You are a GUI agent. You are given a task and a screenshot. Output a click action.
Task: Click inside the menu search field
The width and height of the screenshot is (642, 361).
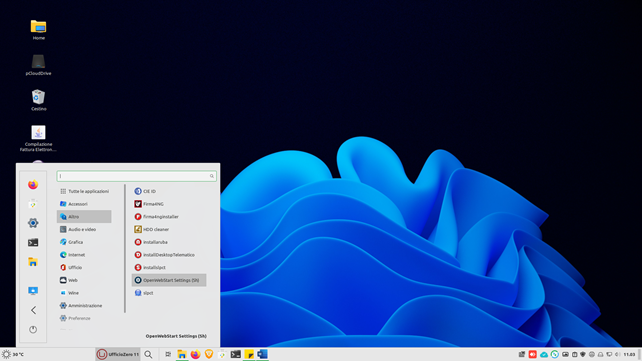136,176
